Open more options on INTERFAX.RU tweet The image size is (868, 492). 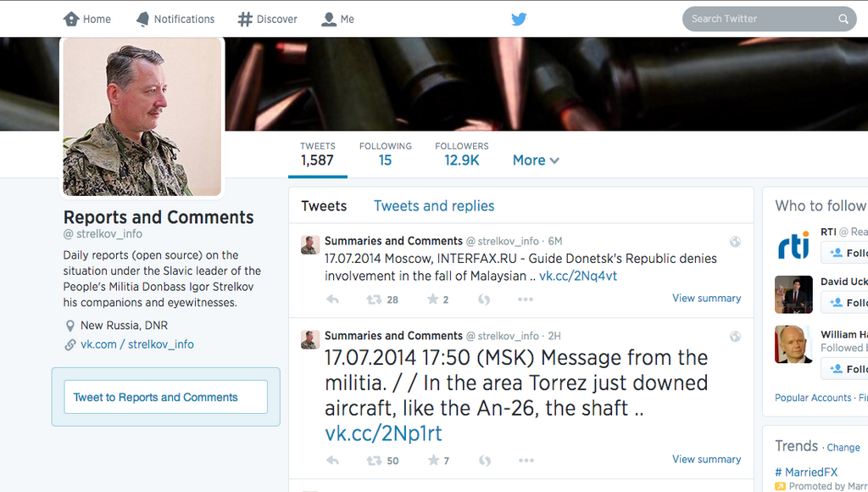click(x=526, y=299)
